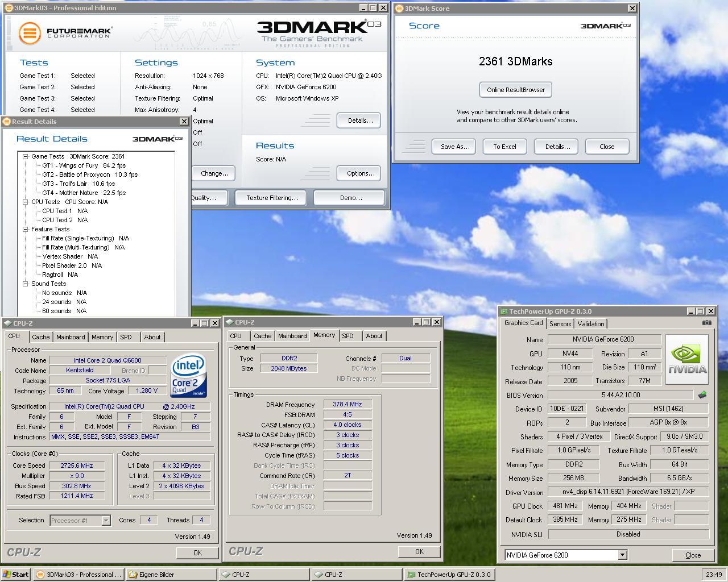Click Options... under Results section
Viewport: 728px width, 582px height.
(x=360, y=173)
